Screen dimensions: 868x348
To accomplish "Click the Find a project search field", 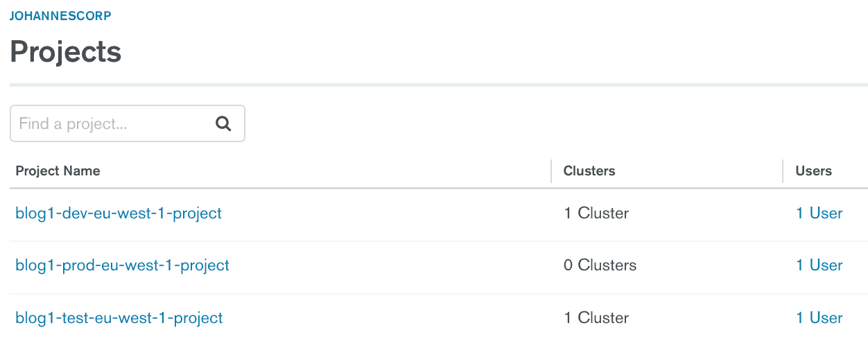I will 111,124.
